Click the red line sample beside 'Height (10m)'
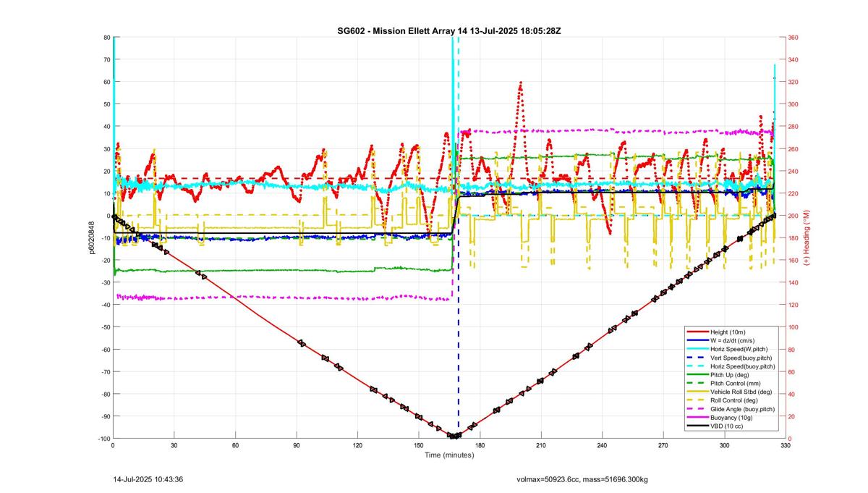Image resolution: width=868 pixels, height=493 pixels. [697, 332]
